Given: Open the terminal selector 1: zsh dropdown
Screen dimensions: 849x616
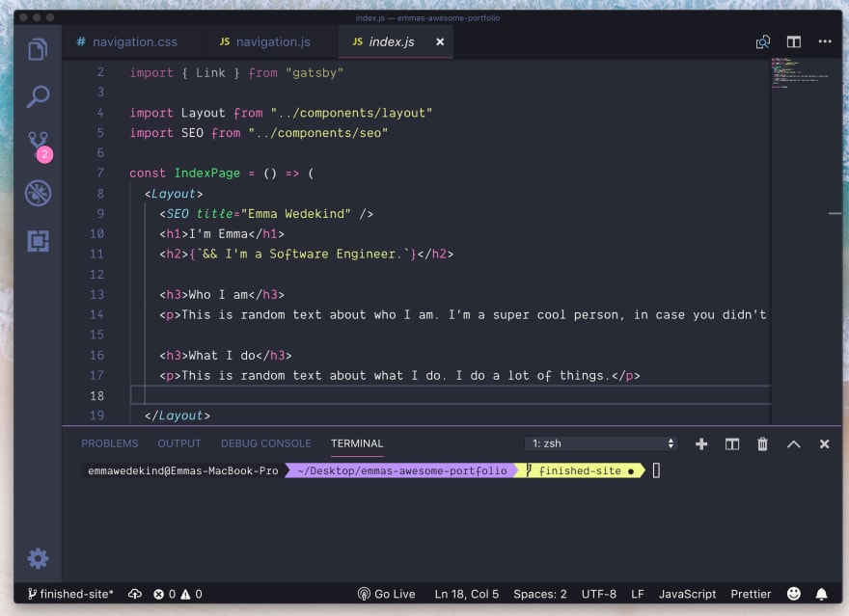Looking at the screenshot, I should click(601, 443).
